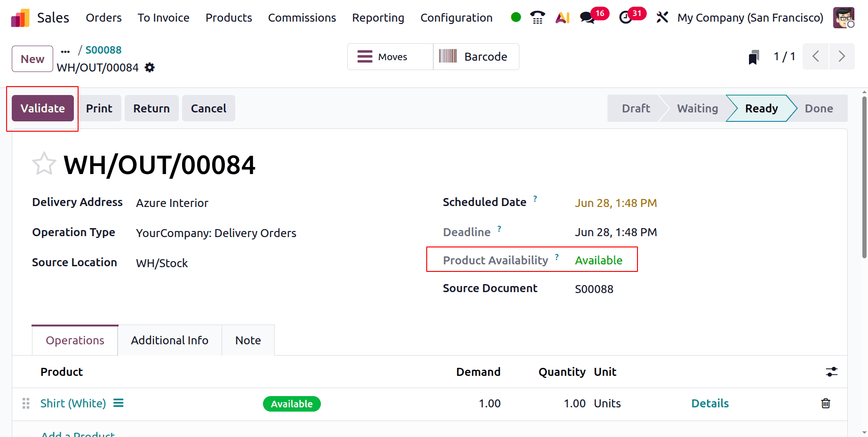Open the debug tools wrench icon
Image resolution: width=868 pixels, height=437 pixels.
(662, 17)
